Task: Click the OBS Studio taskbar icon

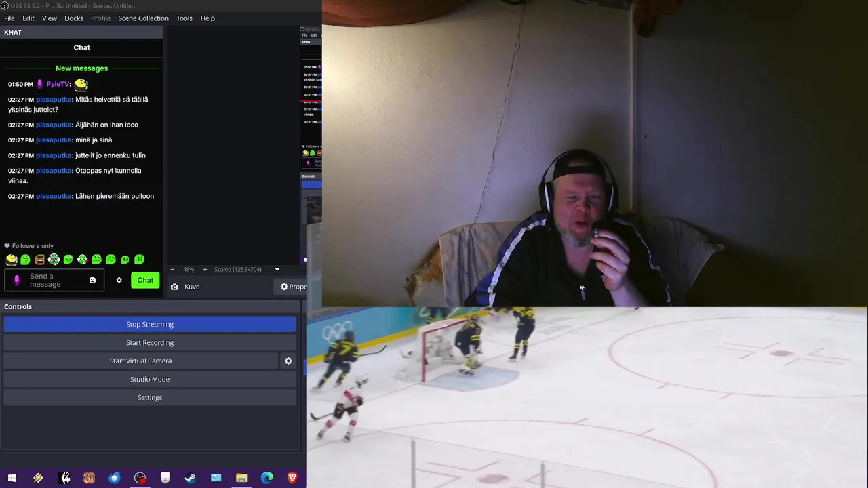Action: pyautogui.click(x=140, y=478)
